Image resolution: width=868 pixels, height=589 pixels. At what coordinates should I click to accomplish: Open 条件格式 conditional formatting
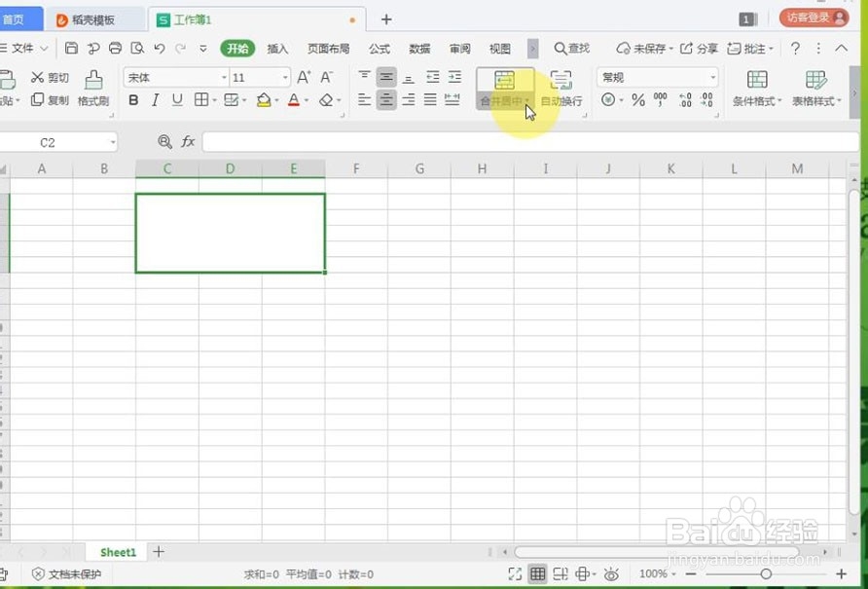click(x=757, y=88)
